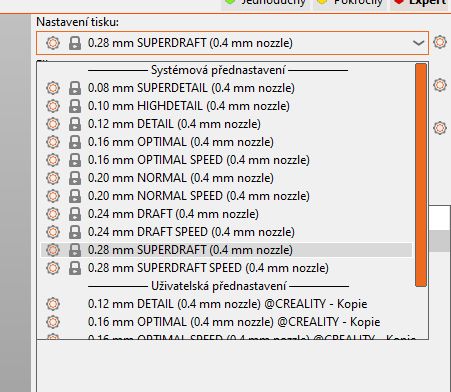
Task: Click the cog icon beside 0.10 mm HIGHDETAIL
Action: (x=53, y=106)
